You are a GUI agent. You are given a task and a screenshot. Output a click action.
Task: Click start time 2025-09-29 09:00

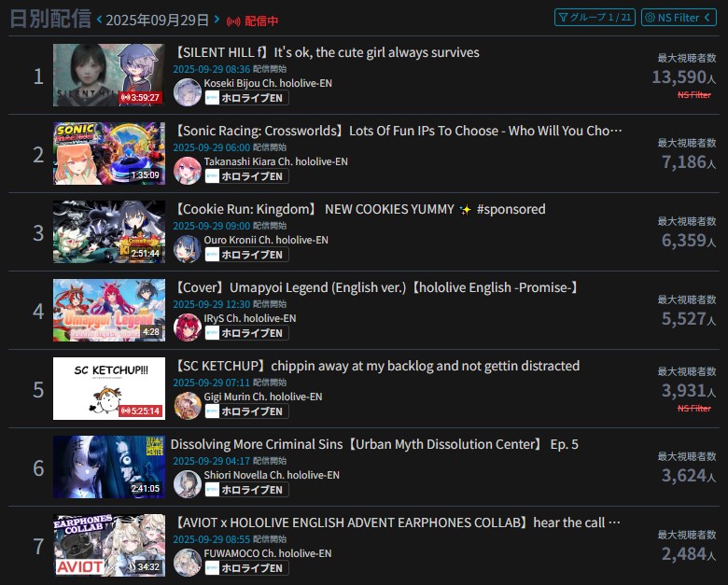pyautogui.click(x=212, y=226)
